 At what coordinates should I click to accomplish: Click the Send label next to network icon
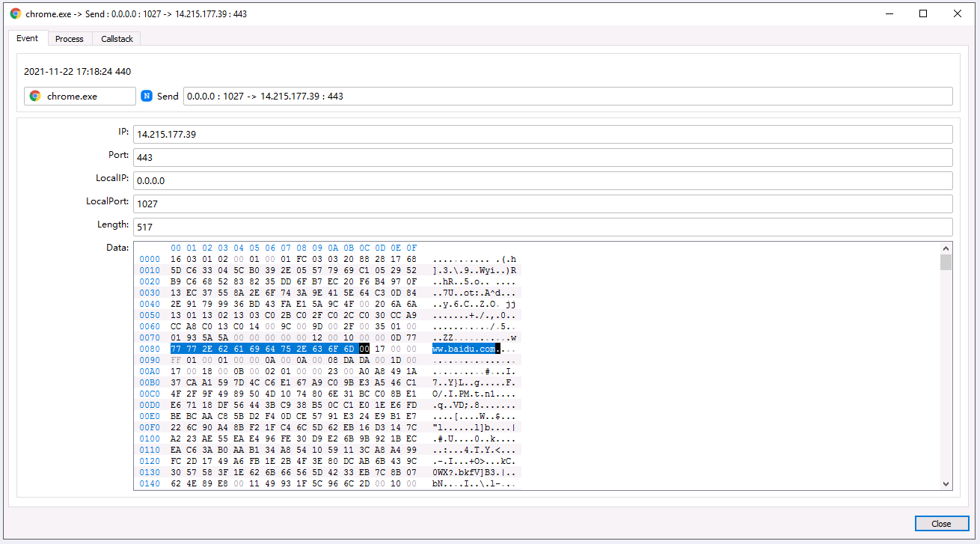coord(168,96)
